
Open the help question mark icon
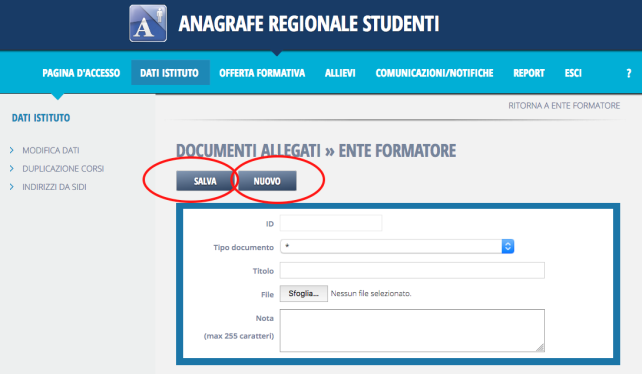point(629,73)
